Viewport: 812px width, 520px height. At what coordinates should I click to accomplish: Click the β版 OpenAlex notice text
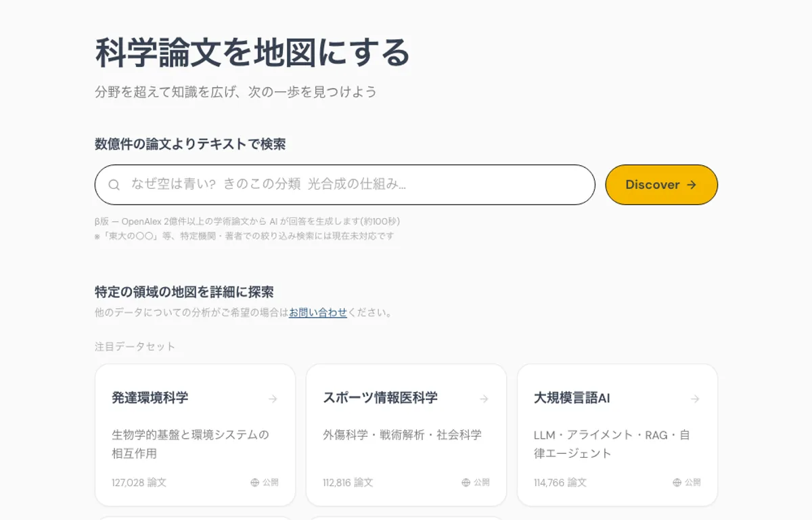point(248,221)
